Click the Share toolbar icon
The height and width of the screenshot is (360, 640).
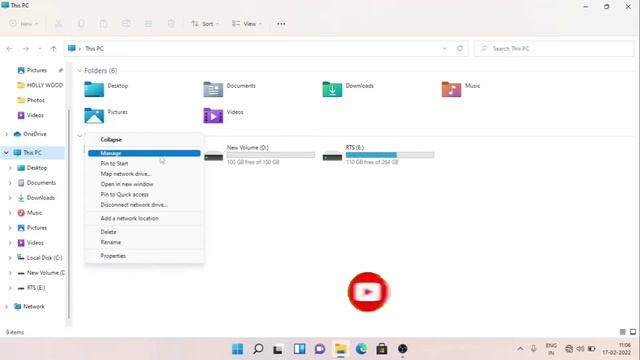pyautogui.click(x=149, y=24)
